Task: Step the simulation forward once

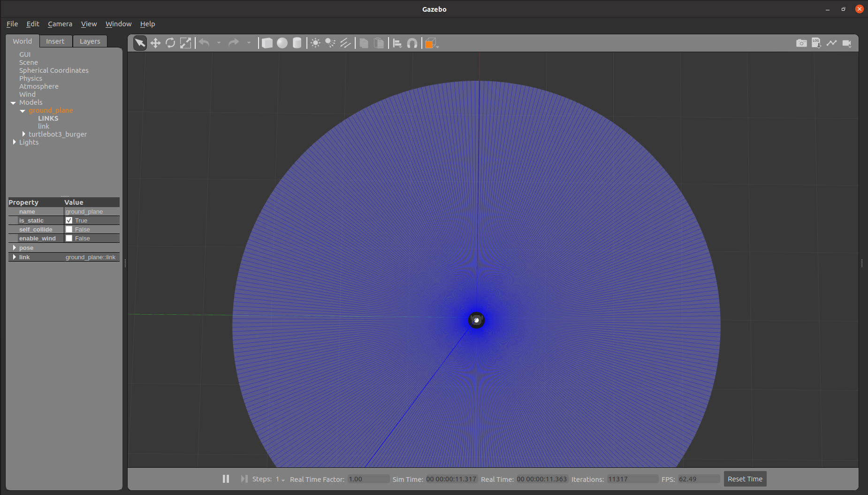Action: click(244, 479)
